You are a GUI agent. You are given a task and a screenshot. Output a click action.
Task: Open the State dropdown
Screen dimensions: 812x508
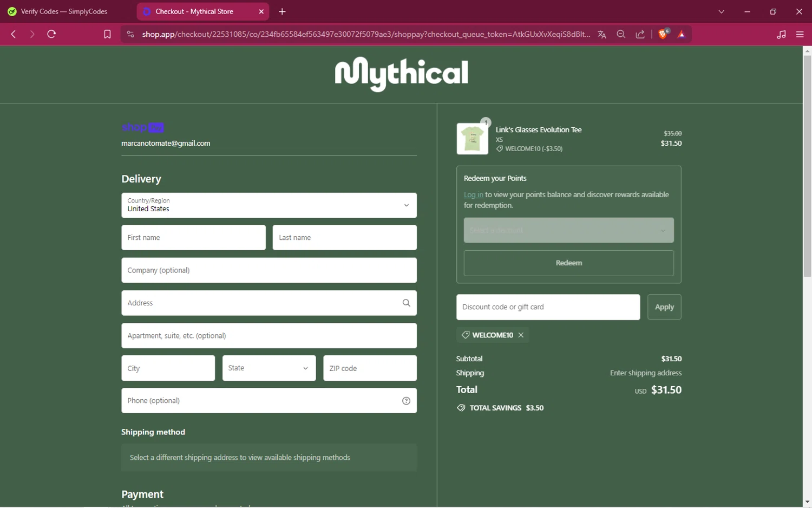click(269, 368)
